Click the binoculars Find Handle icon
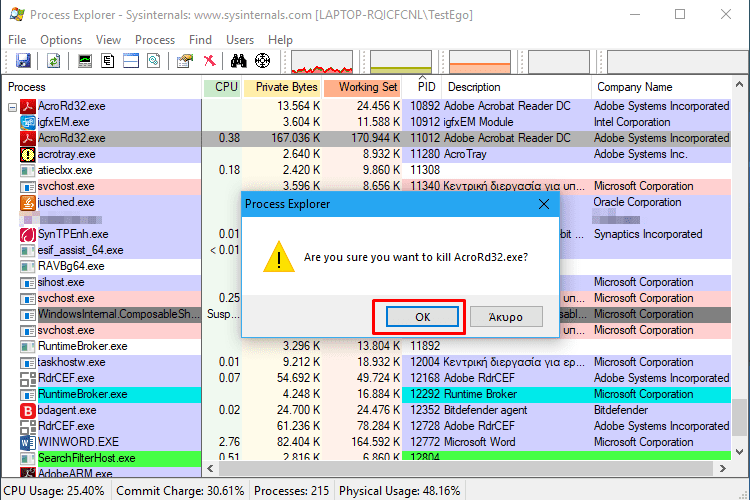 (x=239, y=61)
